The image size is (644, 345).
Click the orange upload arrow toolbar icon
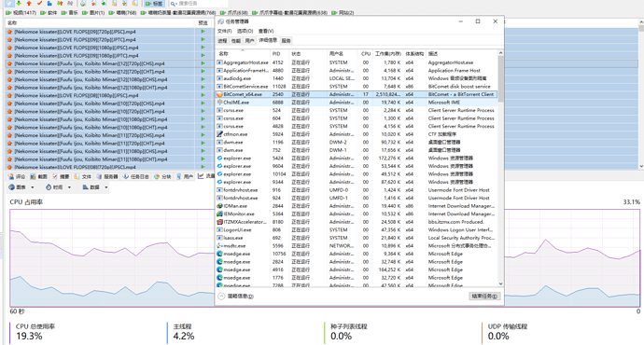(29, 3)
